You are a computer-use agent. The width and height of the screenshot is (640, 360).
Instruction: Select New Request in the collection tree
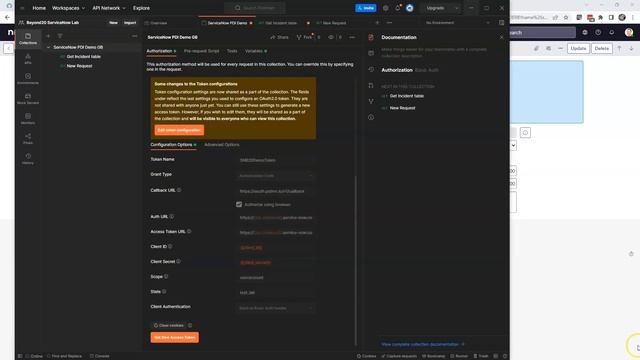pos(79,66)
